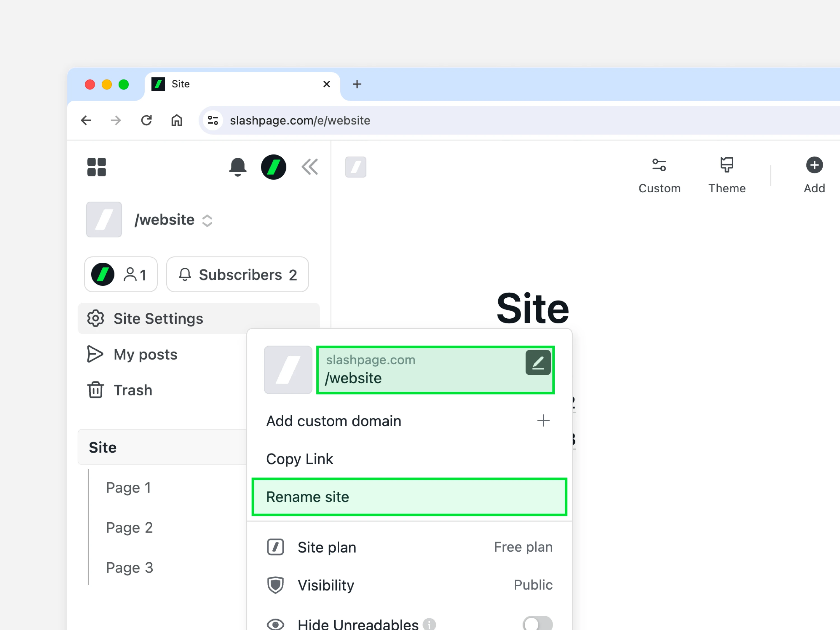Click the bell icon in Subscribers button
The width and height of the screenshot is (840, 630).
(x=185, y=274)
